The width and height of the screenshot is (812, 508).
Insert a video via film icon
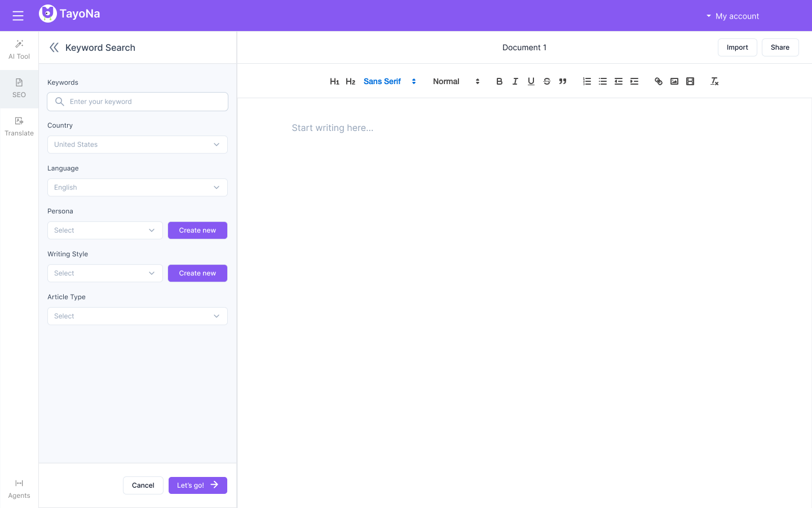[x=690, y=81]
